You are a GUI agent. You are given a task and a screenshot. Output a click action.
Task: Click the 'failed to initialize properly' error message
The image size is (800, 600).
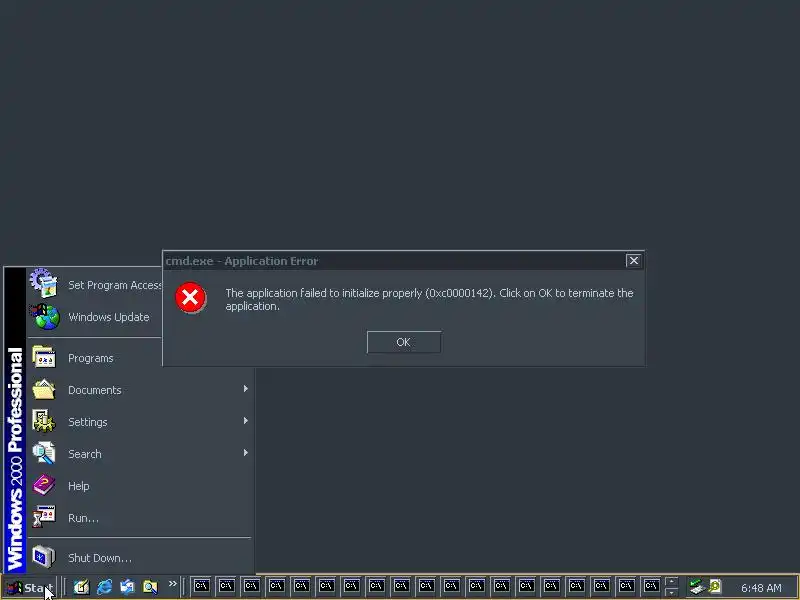pyautogui.click(x=429, y=299)
